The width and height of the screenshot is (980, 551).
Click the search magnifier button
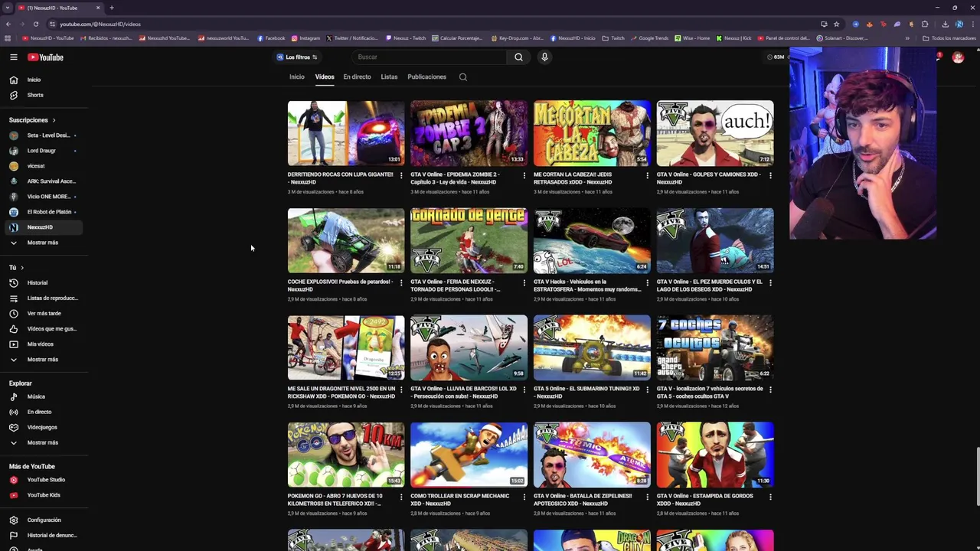point(518,57)
